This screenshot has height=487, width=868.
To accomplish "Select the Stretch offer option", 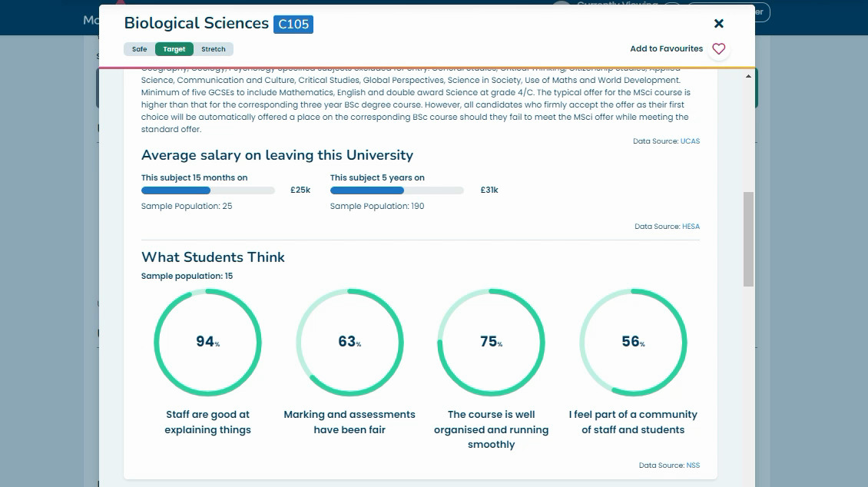I will pos(214,49).
